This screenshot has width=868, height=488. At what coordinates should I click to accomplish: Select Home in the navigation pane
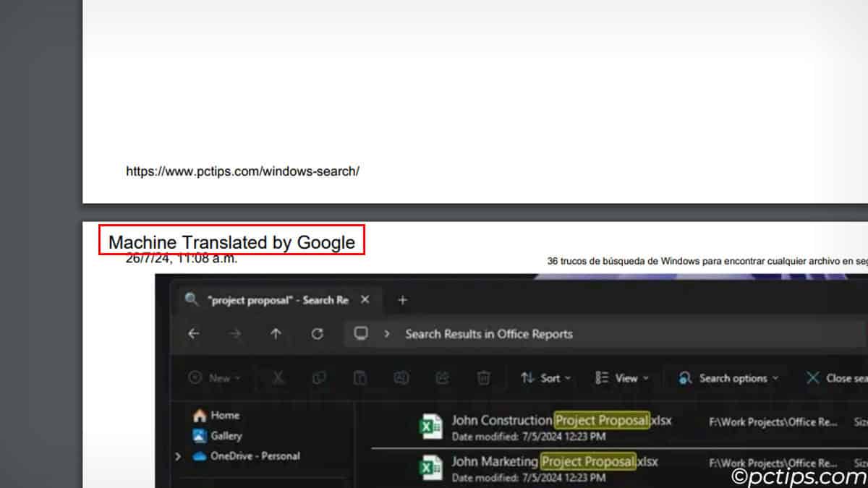[224, 416]
